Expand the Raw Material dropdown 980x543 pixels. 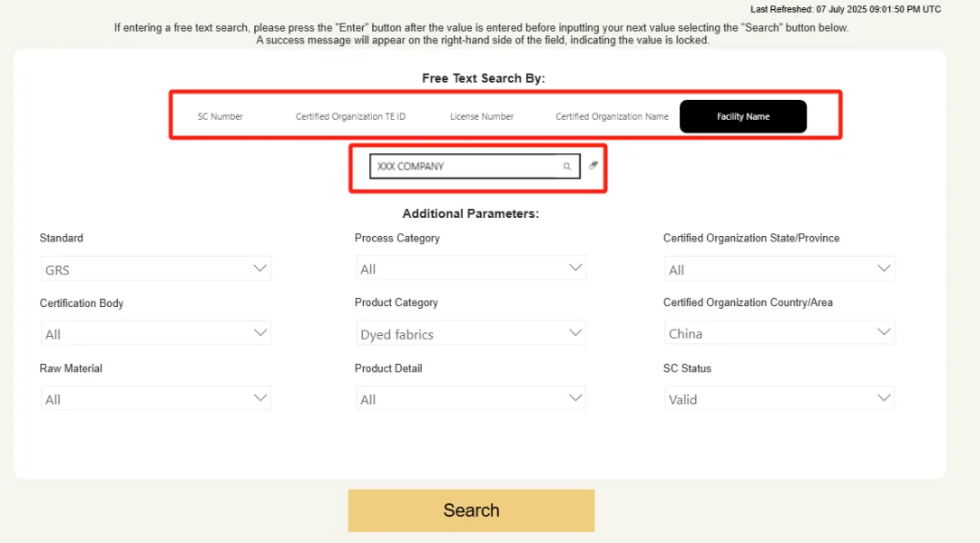click(156, 399)
